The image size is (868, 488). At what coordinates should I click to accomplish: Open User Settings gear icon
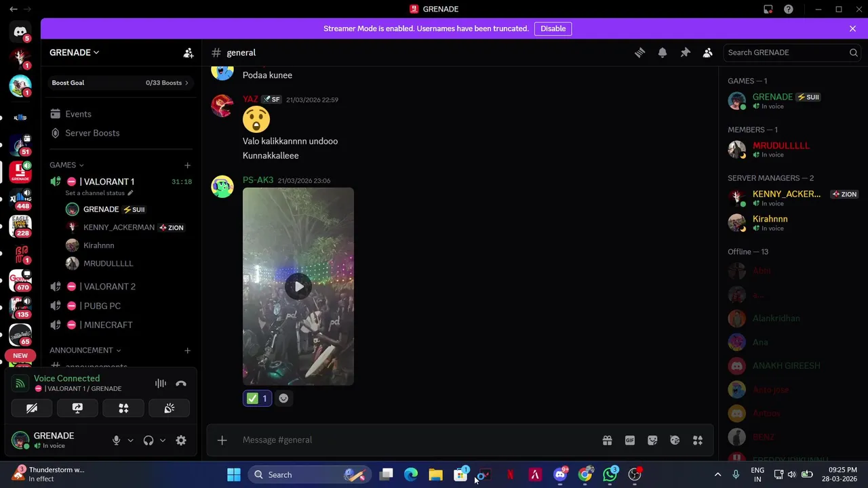click(x=181, y=441)
